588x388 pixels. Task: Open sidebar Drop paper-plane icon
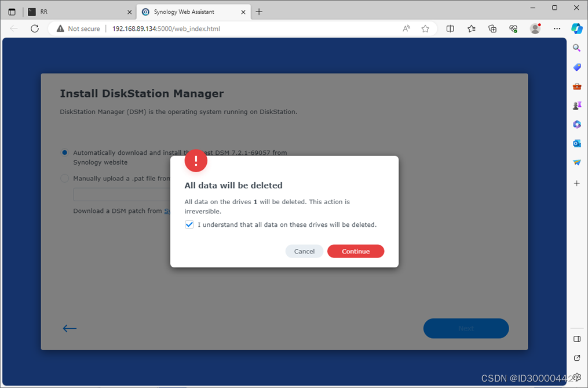577,162
